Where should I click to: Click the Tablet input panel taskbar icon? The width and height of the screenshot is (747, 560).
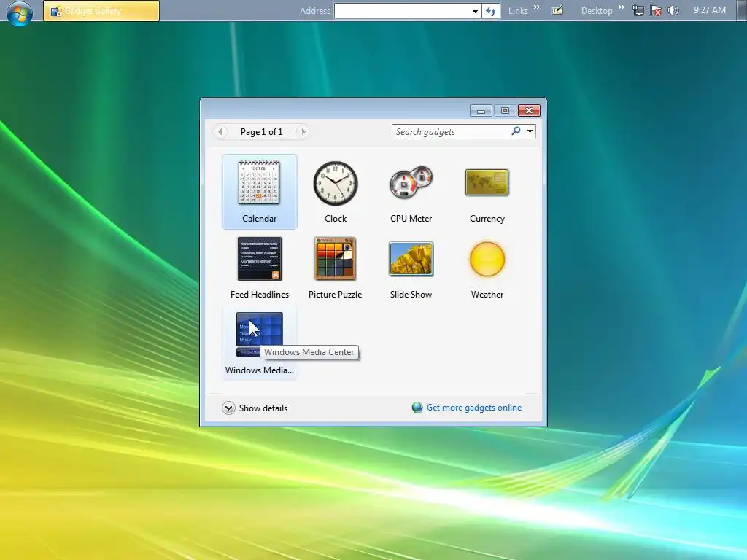point(557,10)
